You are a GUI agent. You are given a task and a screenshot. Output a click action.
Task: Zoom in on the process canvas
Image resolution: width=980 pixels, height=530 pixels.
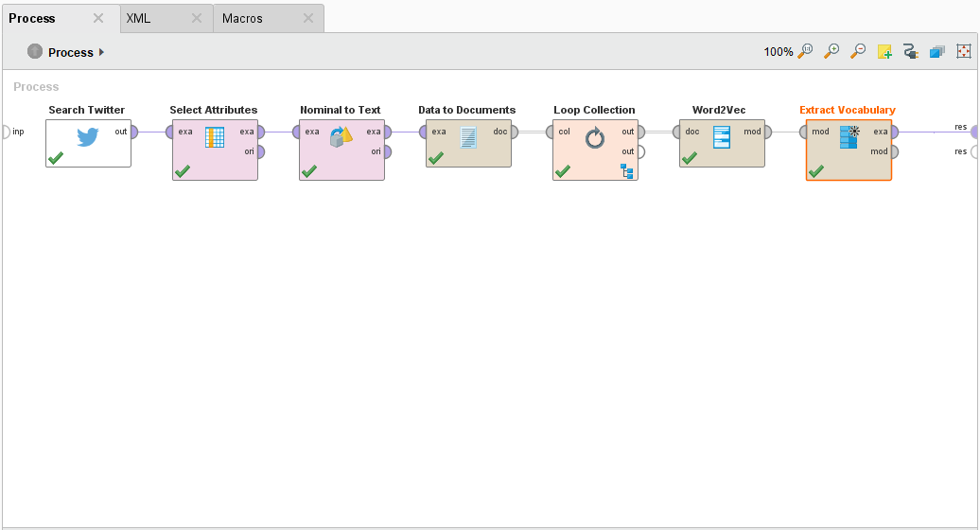(831, 51)
